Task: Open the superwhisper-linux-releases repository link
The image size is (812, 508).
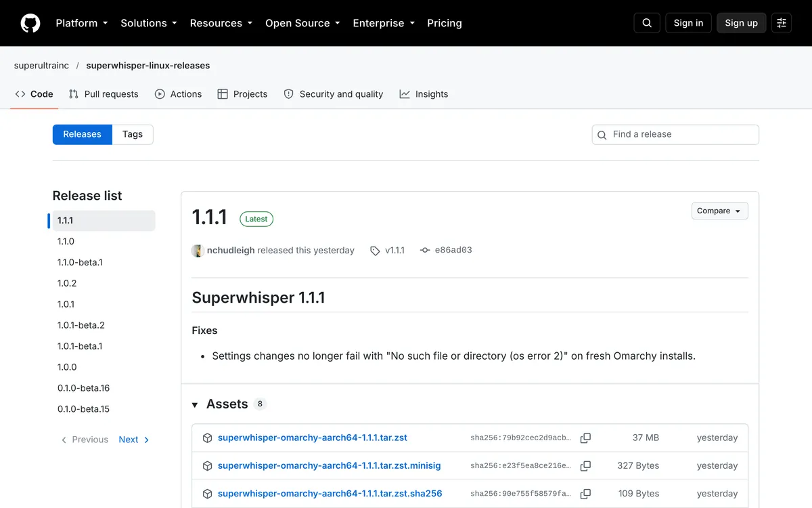Action: click(148, 66)
